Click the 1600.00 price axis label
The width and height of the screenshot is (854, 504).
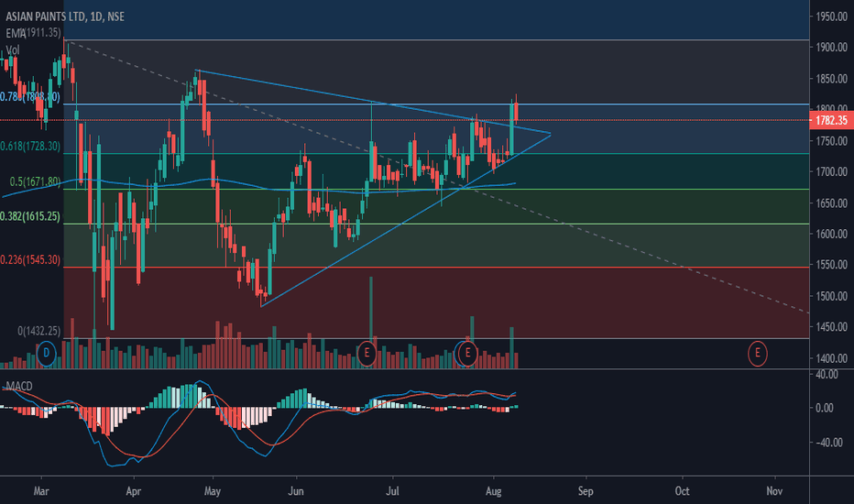pyautogui.click(x=831, y=235)
